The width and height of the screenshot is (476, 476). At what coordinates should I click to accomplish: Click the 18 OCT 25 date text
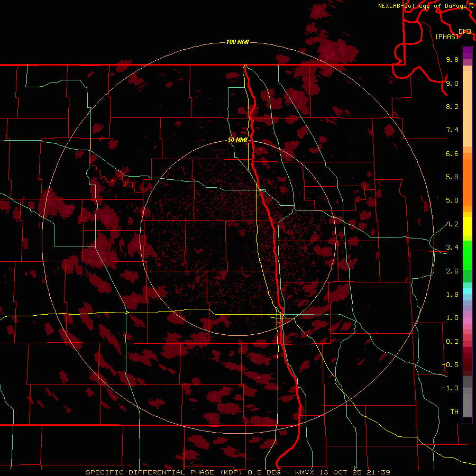[x=340, y=472]
